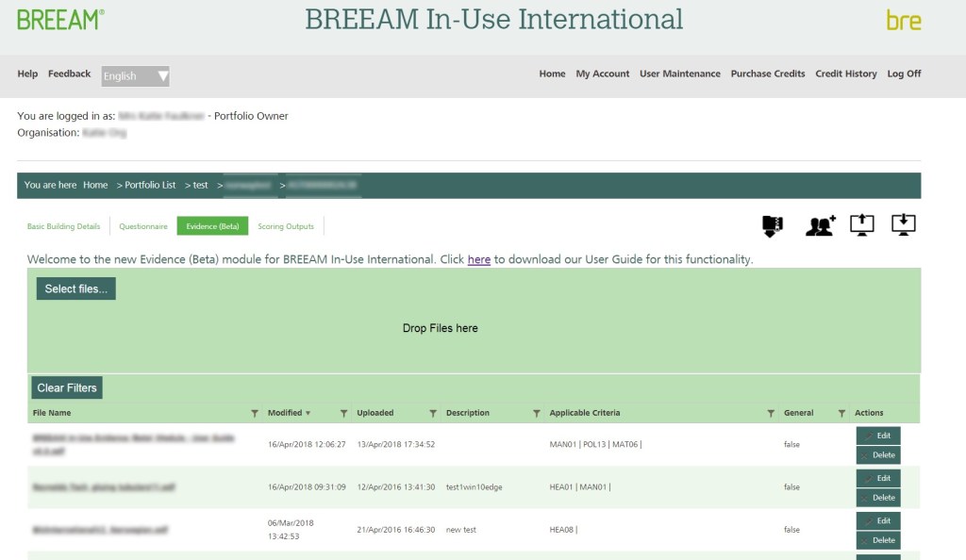The height and width of the screenshot is (560, 966).
Task: Open User Maintenance page
Action: [679, 74]
